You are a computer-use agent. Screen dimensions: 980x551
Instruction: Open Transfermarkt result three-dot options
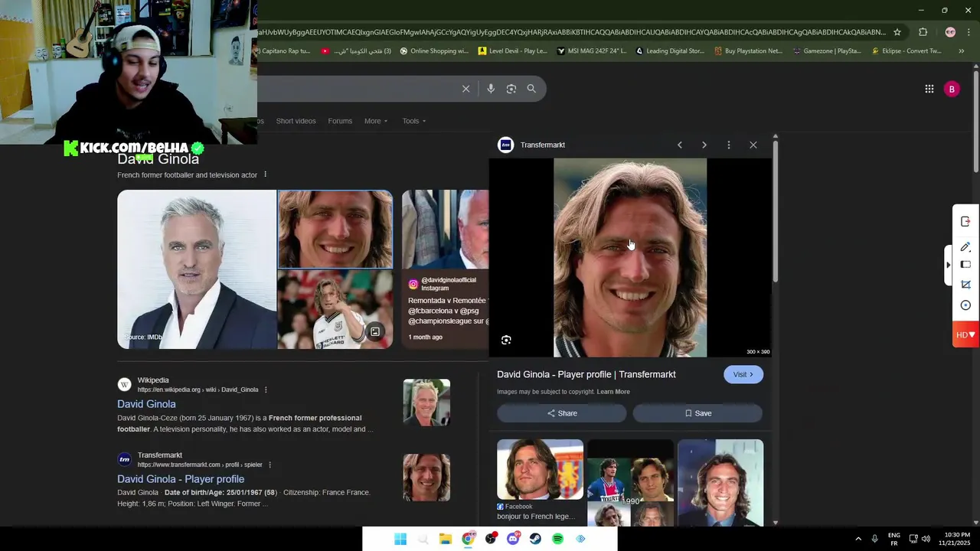tap(269, 465)
